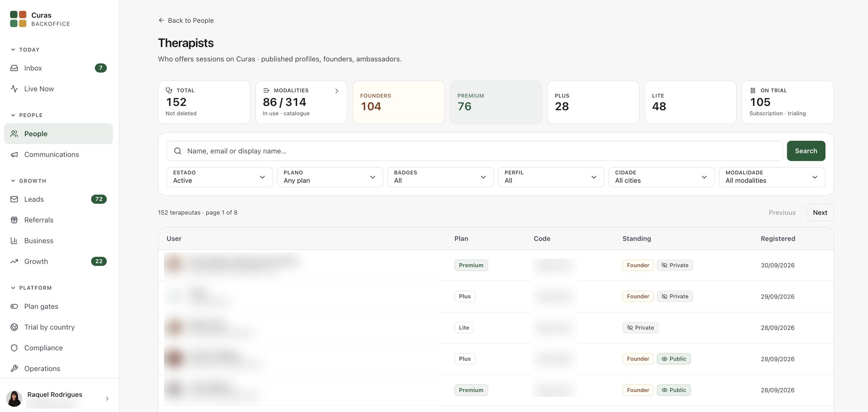
Task: Open the Estado filter dropdown
Action: 220,177
